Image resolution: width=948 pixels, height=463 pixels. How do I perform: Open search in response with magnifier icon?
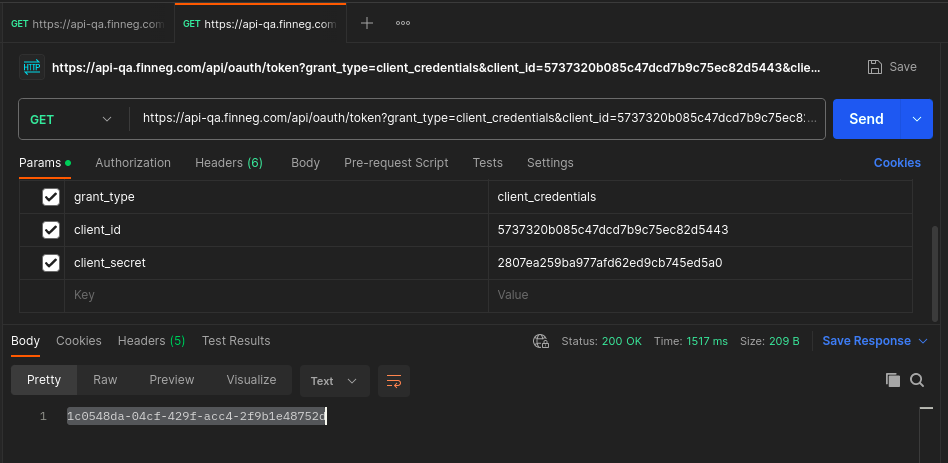(918, 380)
